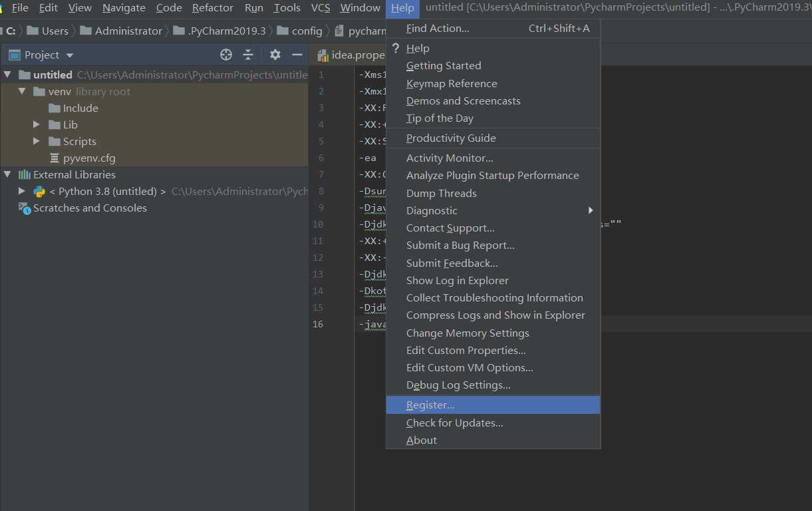Choose Find Action... from Help menu
Image resolution: width=812 pixels, height=511 pixels.
click(x=493, y=29)
